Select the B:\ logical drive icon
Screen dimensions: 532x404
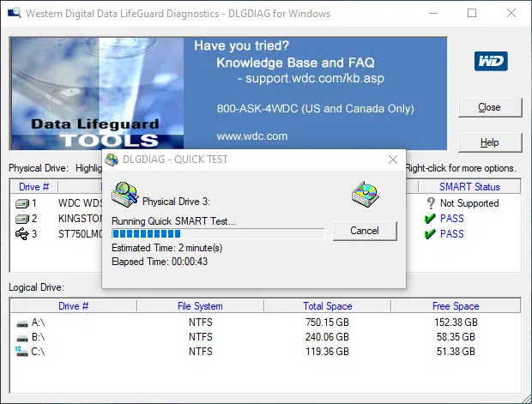(x=22, y=338)
